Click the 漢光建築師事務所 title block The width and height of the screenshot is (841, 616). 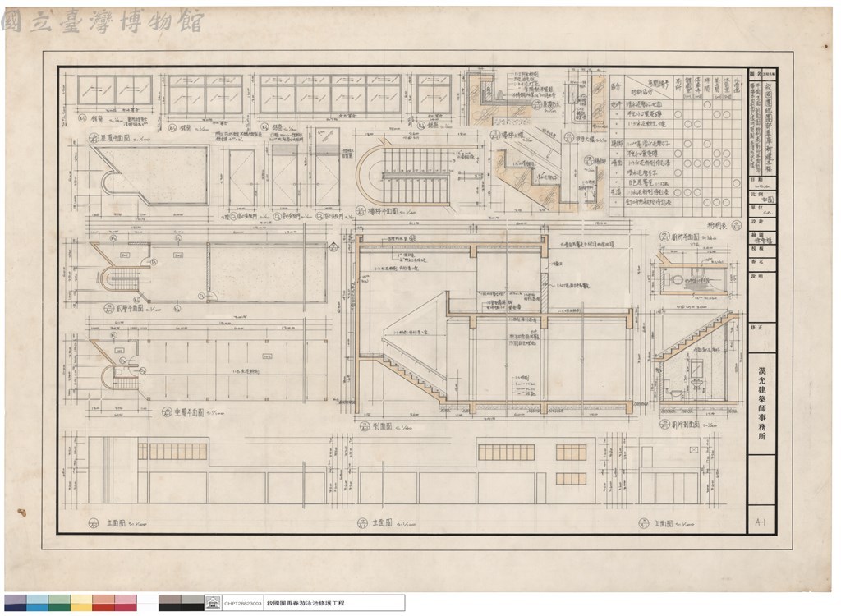click(x=761, y=403)
